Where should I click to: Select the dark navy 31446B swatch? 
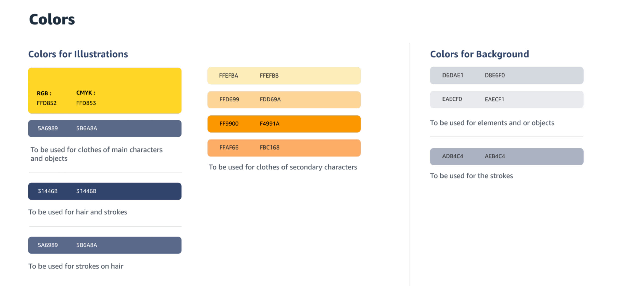tap(105, 191)
